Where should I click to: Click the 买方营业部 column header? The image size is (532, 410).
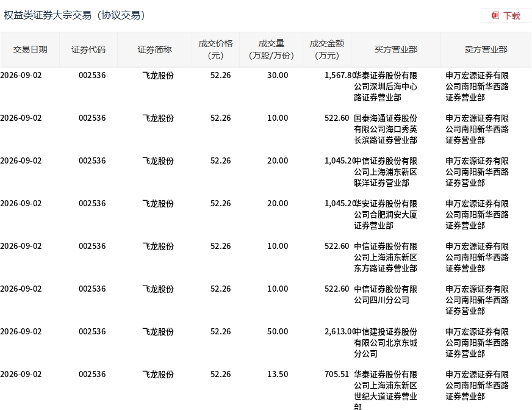tap(395, 50)
